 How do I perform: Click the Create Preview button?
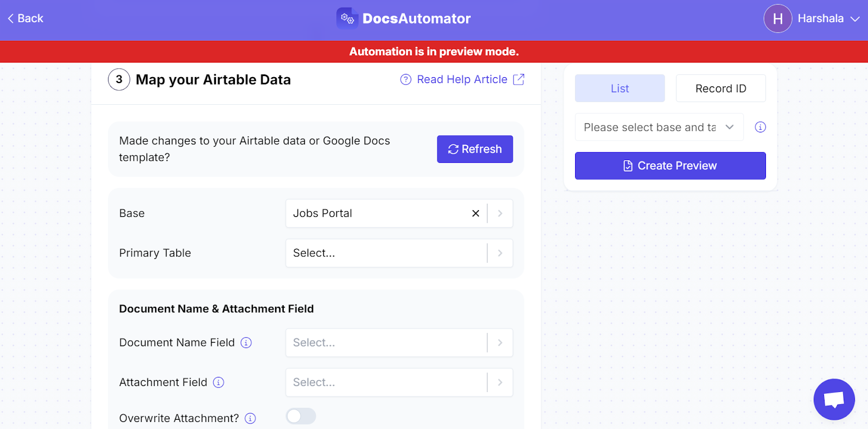point(671,166)
